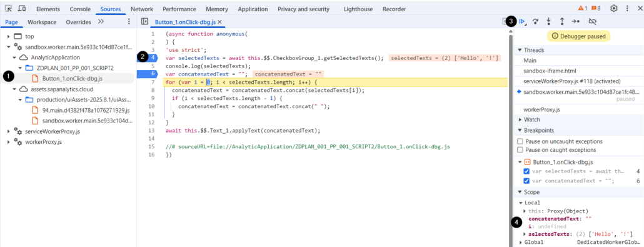644x247 pixels.
Task: Click the serviceWorkerProxy.js gear icon
Action: click(18, 131)
